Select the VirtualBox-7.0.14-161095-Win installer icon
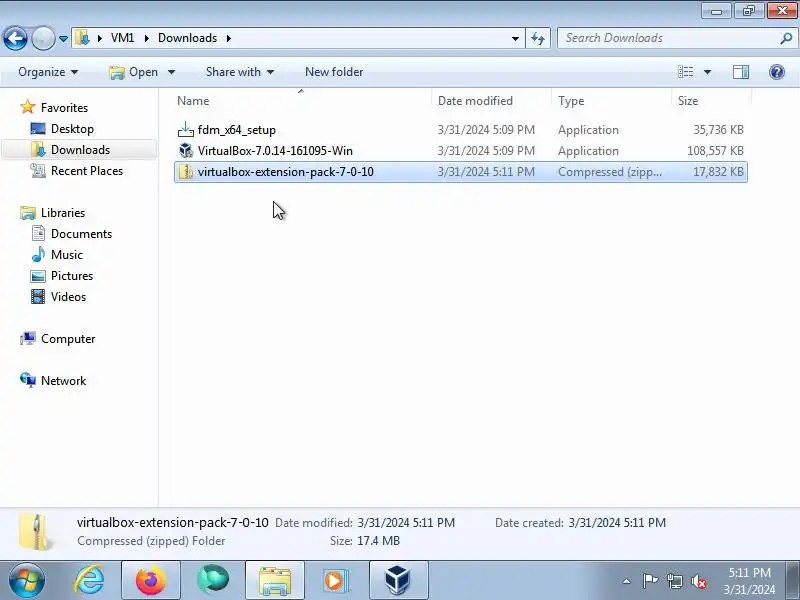800x600 pixels. pos(186,151)
